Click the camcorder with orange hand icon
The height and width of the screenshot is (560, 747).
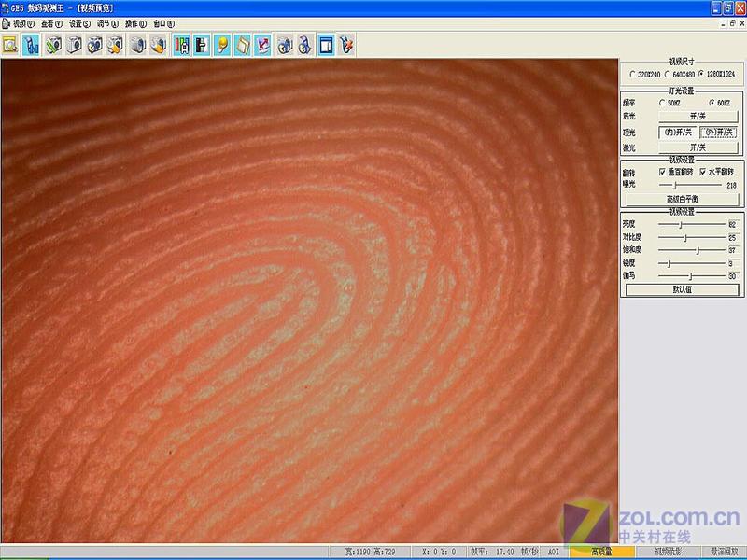[x=158, y=45]
